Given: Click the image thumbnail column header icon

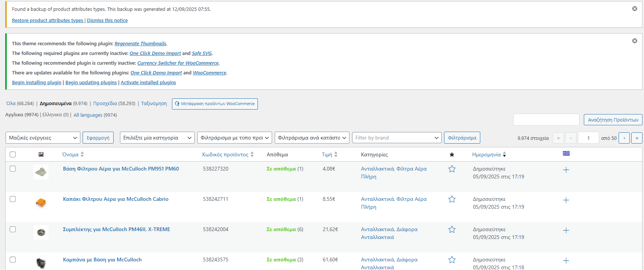Looking at the screenshot, I should (41, 154).
